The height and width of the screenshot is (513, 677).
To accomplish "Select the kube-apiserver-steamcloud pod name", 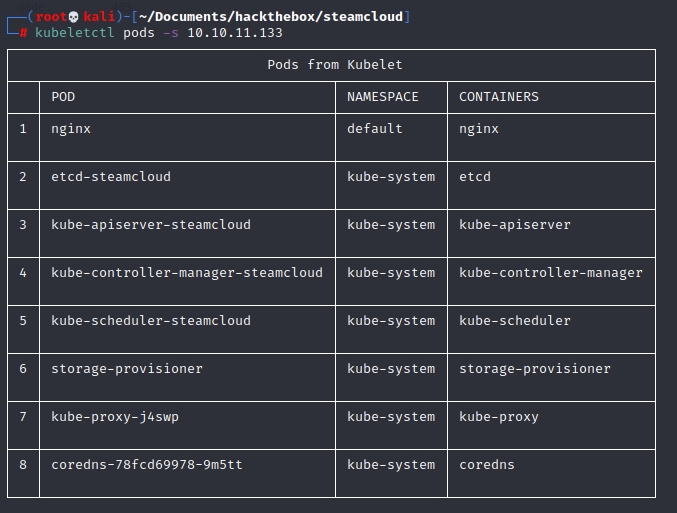I will (151, 225).
